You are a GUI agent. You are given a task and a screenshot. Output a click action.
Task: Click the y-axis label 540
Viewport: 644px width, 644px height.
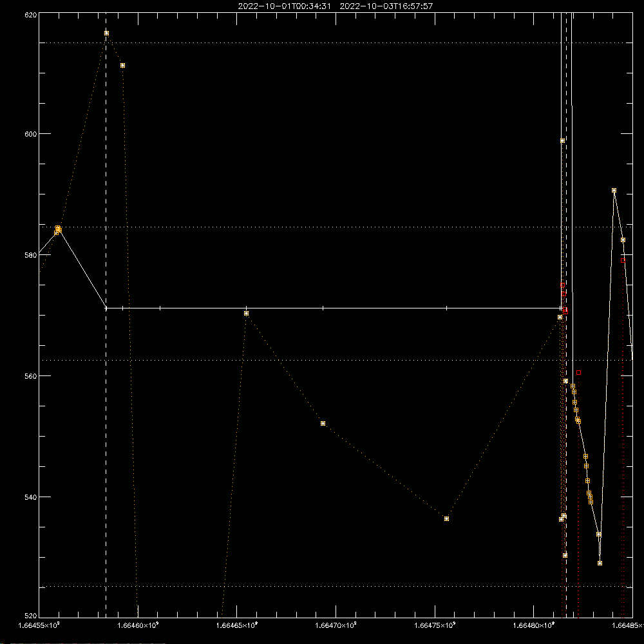[31, 497]
